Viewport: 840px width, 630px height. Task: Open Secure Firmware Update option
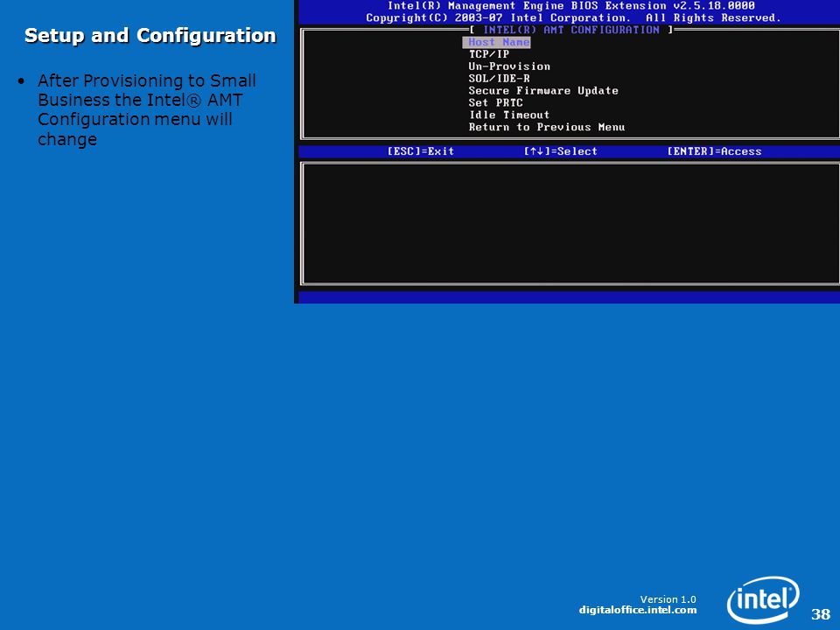tap(543, 90)
